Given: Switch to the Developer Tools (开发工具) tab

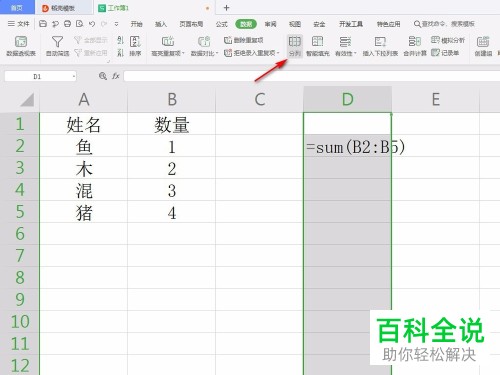Looking at the screenshot, I should point(351,24).
